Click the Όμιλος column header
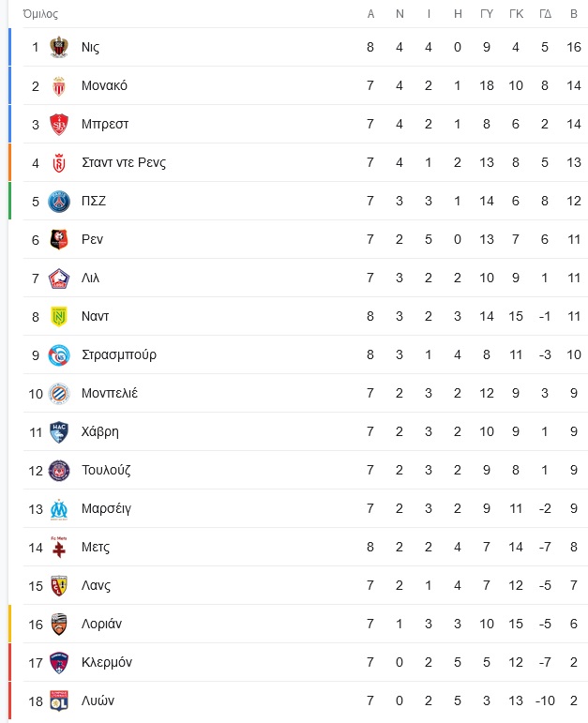This screenshot has height=723, width=588. pyautogui.click(x=40, y=14)
